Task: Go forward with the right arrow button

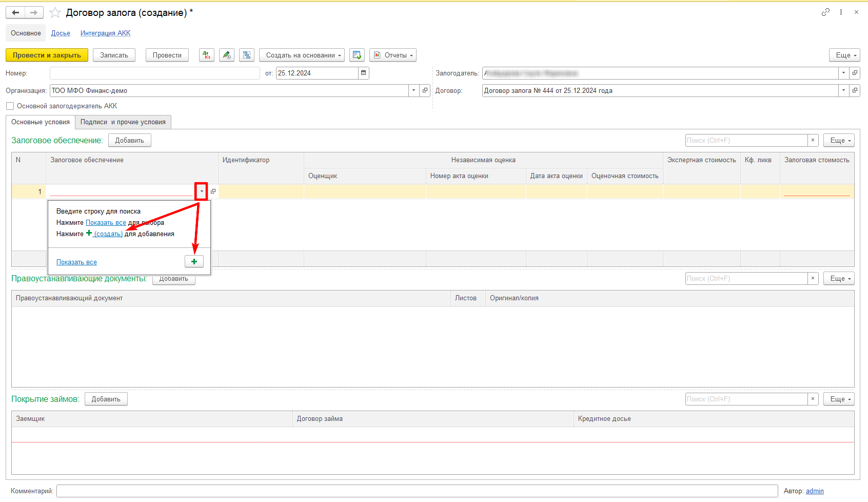Action: 34,12
